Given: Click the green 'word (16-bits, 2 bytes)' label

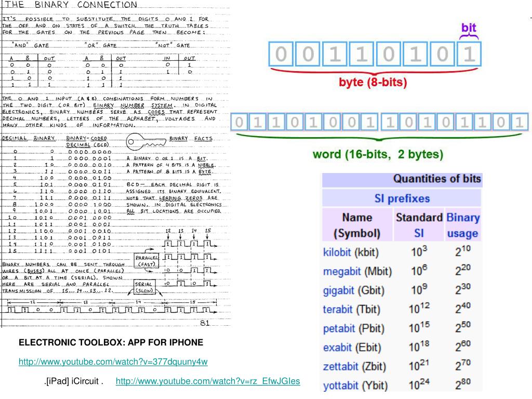Looking at the screenshot, I should 378,154.
